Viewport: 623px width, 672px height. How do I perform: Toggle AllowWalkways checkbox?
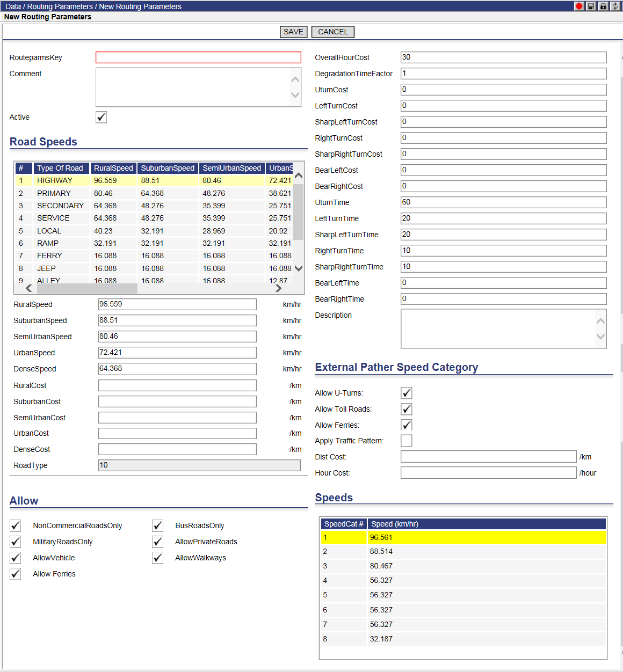[x=157, y=558]
